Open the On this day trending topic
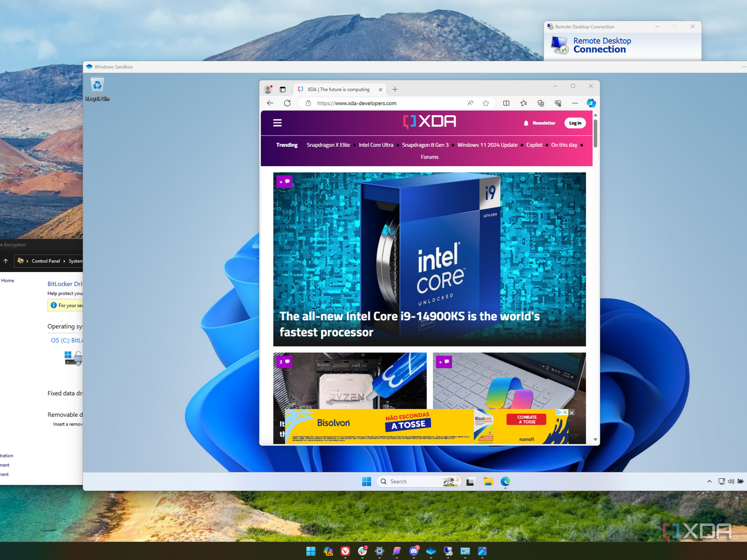Viewport: 747px width, 560px height. tap(564, 145)
